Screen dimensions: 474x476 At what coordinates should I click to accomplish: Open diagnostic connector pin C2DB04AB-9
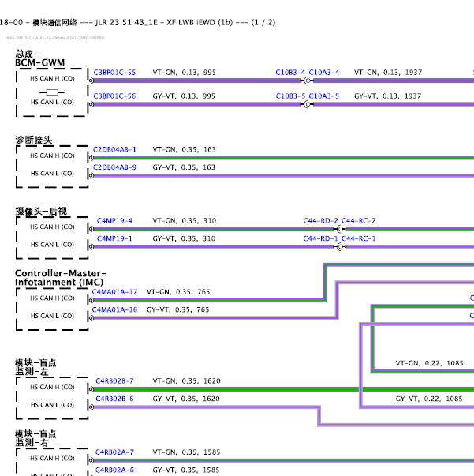[x=114, y=167]
